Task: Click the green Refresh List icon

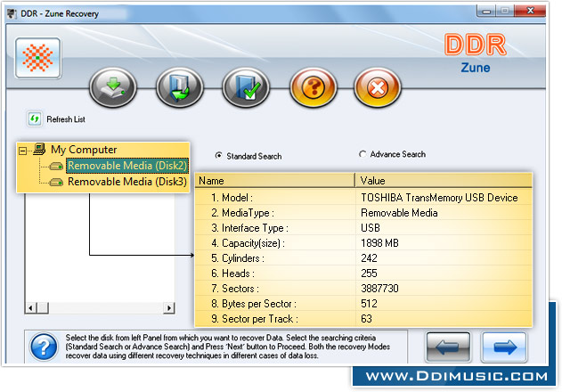Action: (35, 118)
